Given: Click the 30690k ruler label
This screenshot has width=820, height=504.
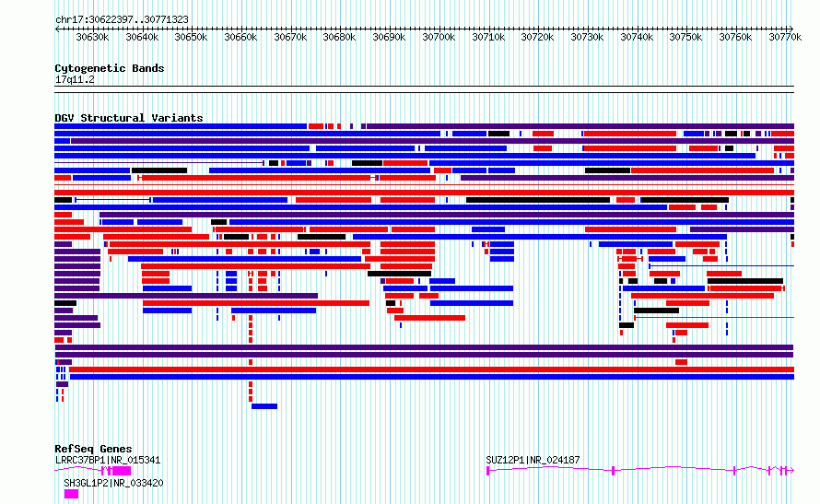Looking at the screenshot, I should pos(389,37).
